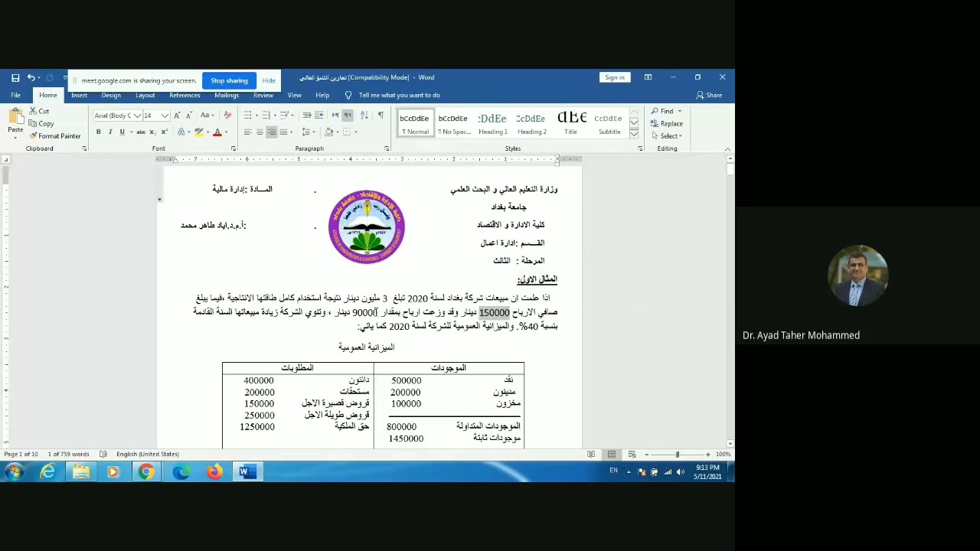Justify the paragraph text
The height and width of the screenshot is (551, 980).
coord(283,132)
